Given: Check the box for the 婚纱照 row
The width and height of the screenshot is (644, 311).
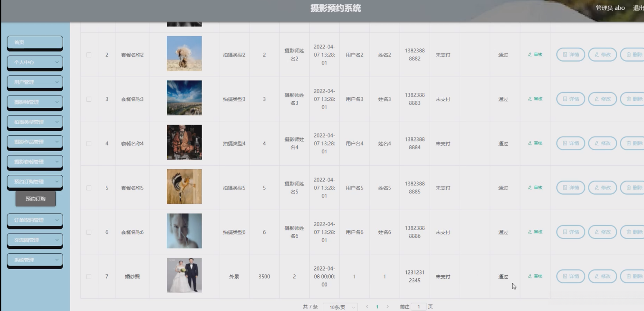Looking at the screenshot, I should [89, 277].
